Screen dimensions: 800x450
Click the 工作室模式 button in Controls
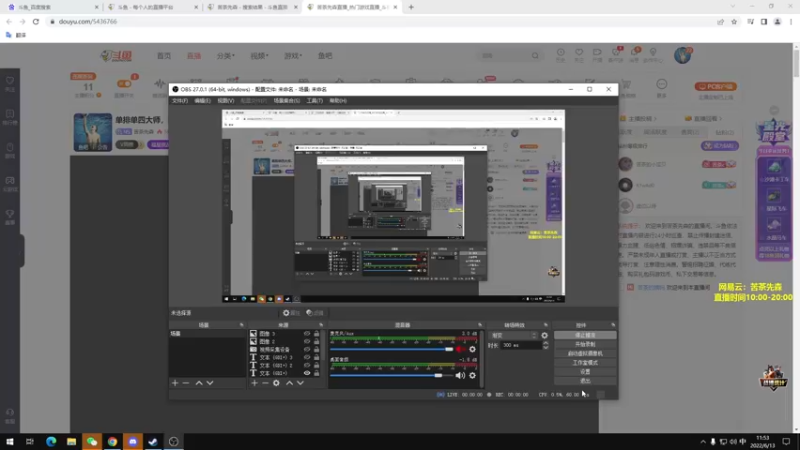585,363
